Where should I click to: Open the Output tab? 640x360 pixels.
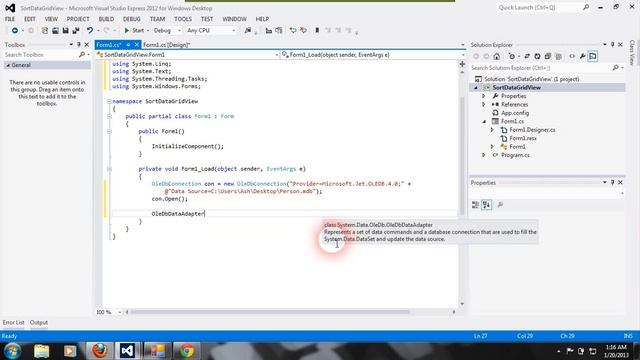point(39,322)
